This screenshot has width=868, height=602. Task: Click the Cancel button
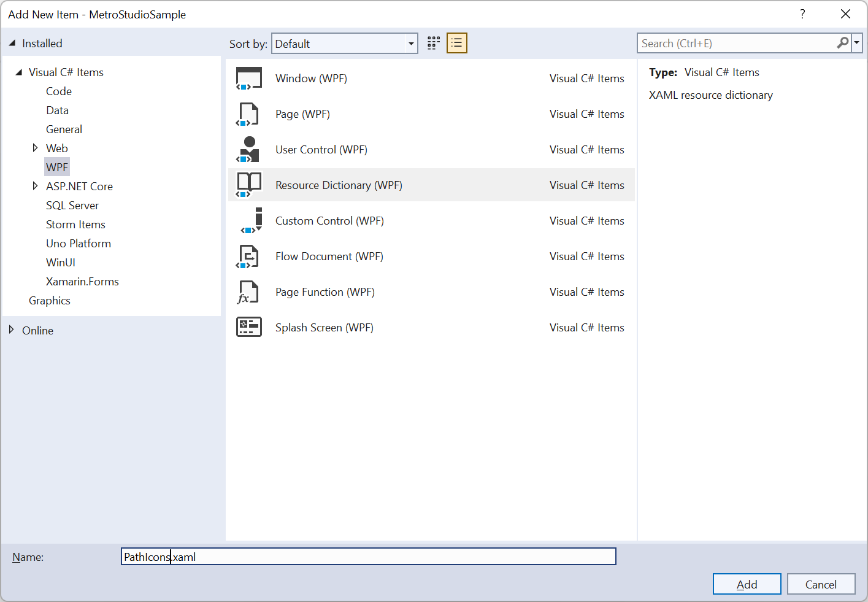[x=821, y=584]
